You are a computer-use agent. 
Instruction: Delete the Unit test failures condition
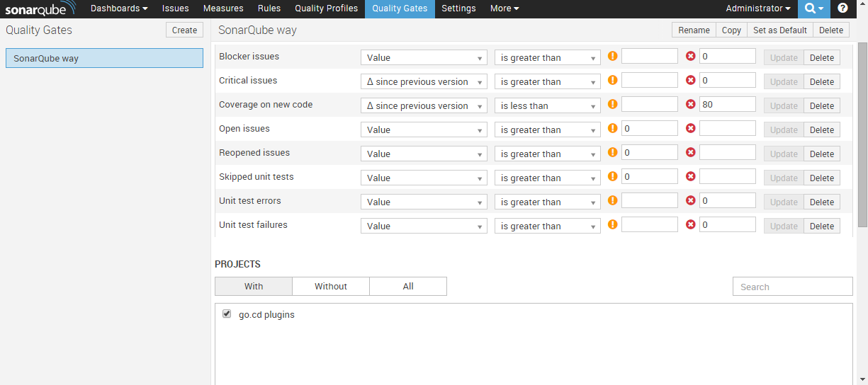pos(822,226)
